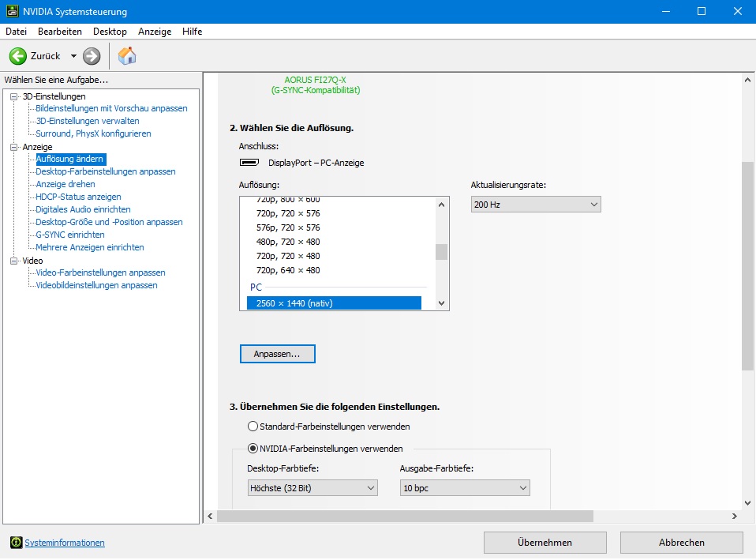Collapse the 3D-Einstellungen tree node
This screenshot has height=560, width=756.
point(14,96)
